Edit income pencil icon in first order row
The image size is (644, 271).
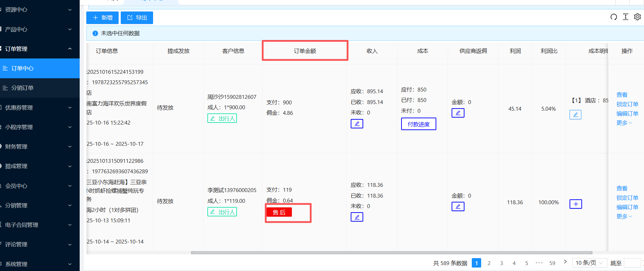[x=357, y=124]
